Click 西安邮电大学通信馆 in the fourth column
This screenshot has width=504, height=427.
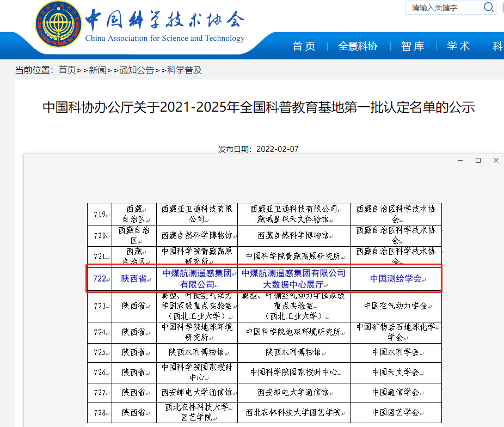click(x=294, y=393)
